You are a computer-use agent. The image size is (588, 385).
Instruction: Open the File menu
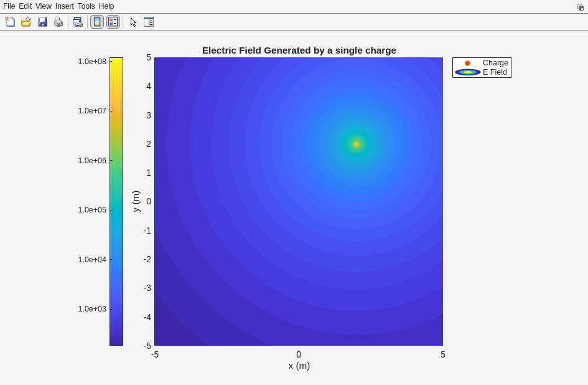tap(9, 6)
